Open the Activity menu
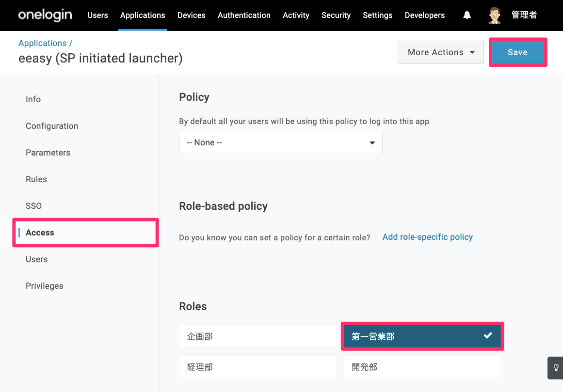Screen dimensions: 563x392 pyautogui.click(x=296, y=16)
